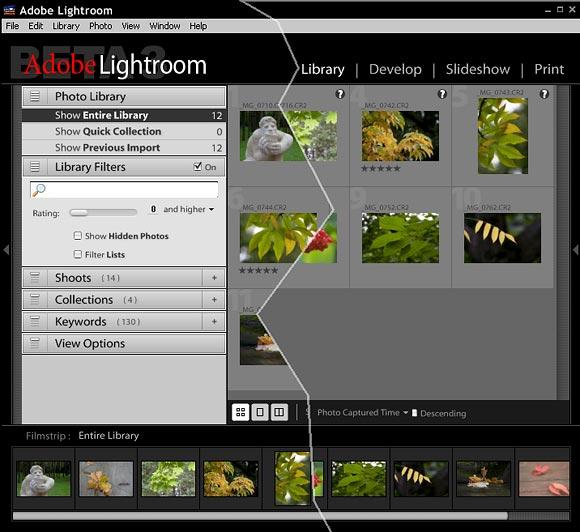Screen dimensions: 580x532
Task: Switch to grid view icon
Action: click(x=240, y=412)
